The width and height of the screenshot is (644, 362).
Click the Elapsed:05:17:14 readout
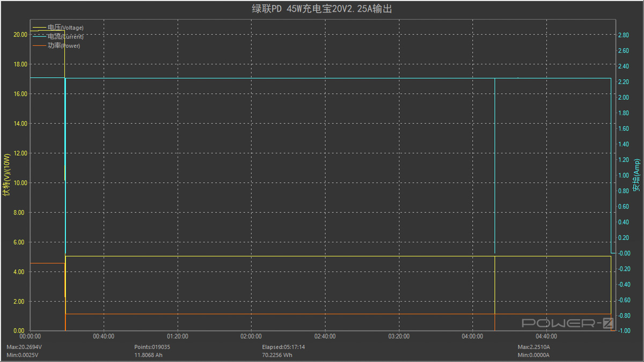[282, 347]
